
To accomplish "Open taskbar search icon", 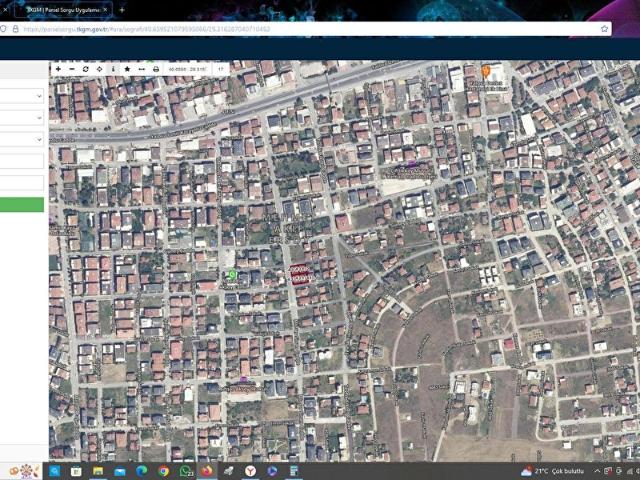I will click(54, 471).
